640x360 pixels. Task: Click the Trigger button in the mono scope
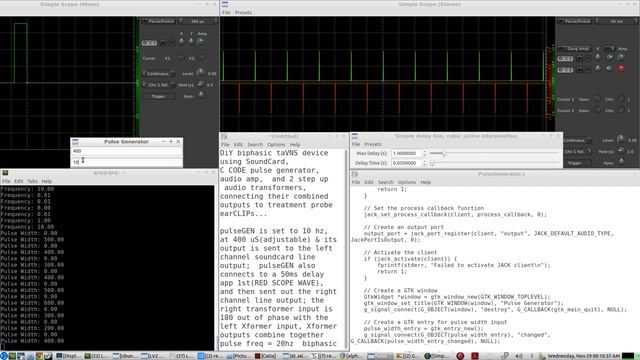(x=158, y=96)
